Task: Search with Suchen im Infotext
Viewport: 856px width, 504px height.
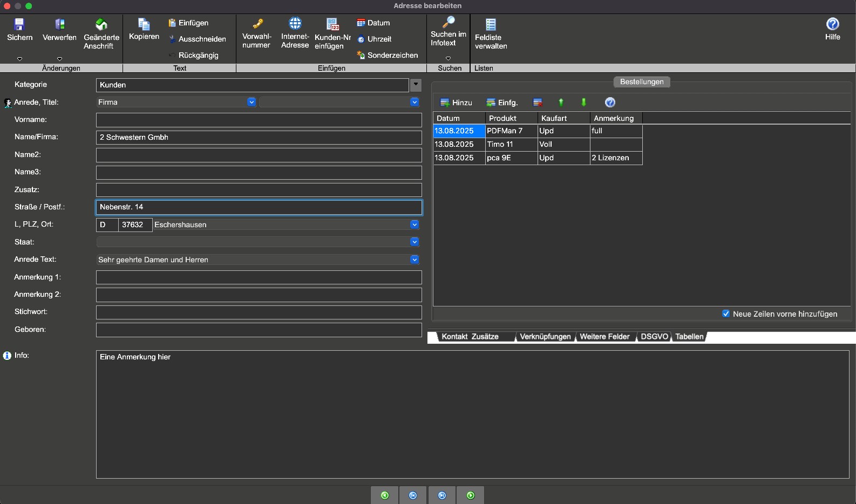Action: pos(448,31)
